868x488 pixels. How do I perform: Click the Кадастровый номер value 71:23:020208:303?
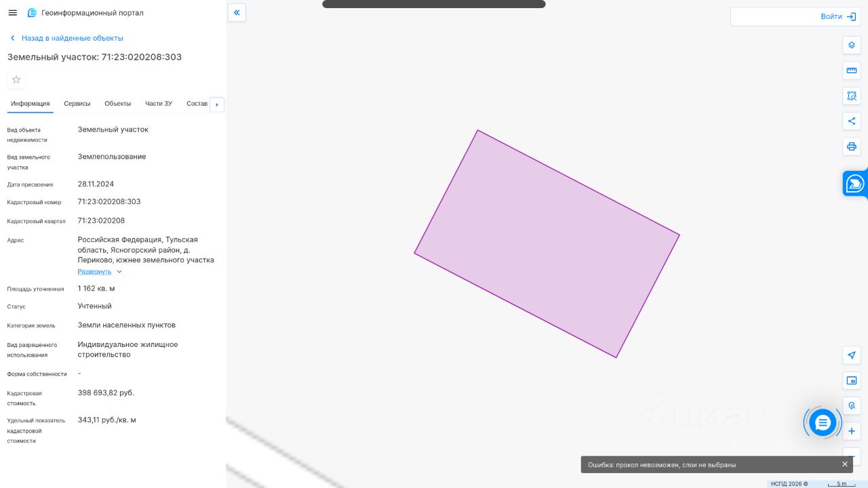(109, 202)
